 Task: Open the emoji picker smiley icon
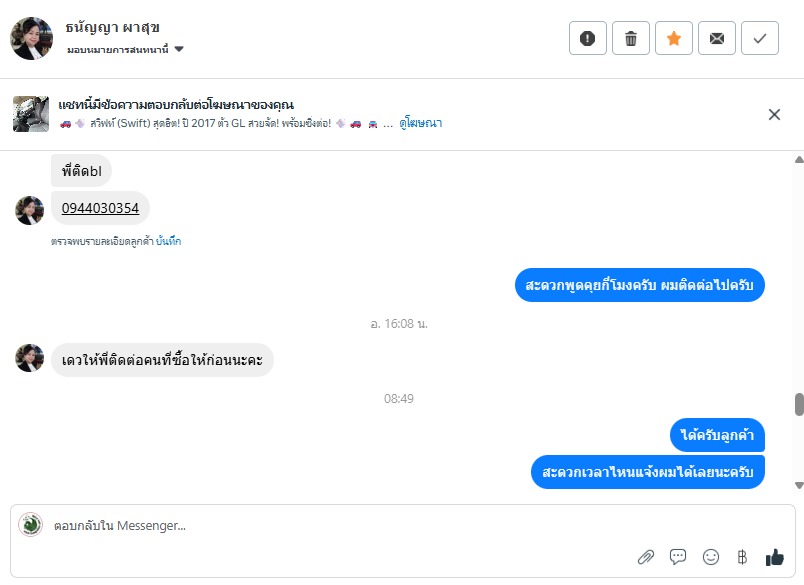coord(711,557)
